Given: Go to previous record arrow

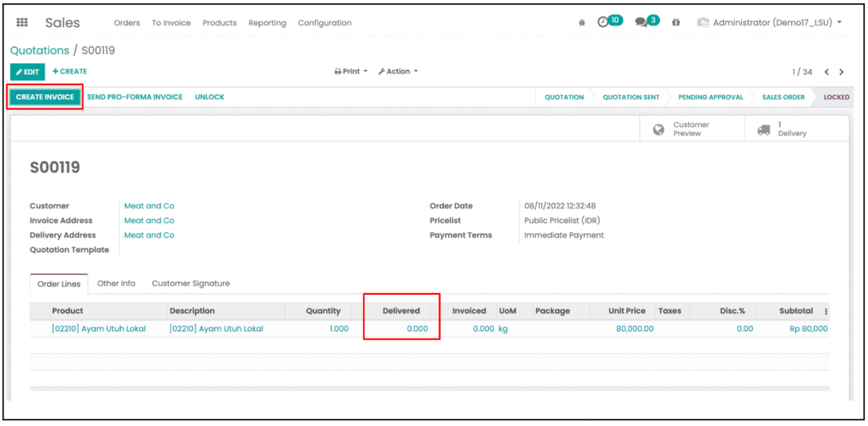Looking at the screenshot, I should [x=827, y=72].
